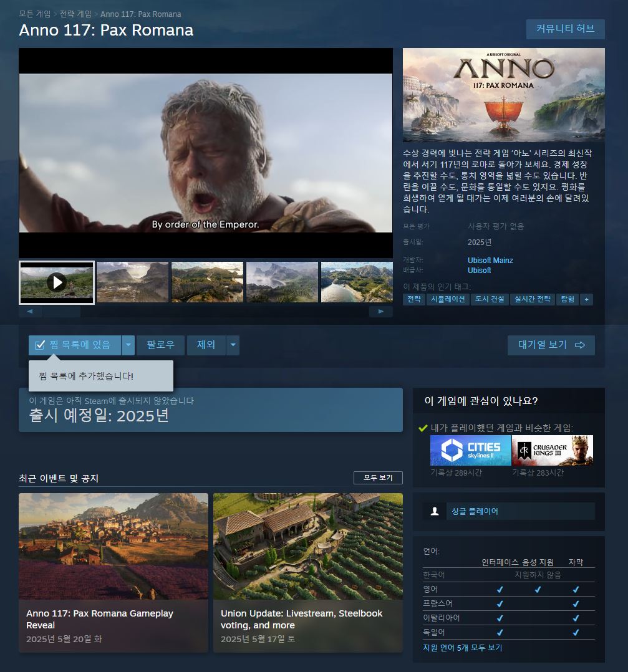This screenshot has height=672, width=628.
Task: Click the 한국어 language row label
Action: [x=433, y=575]
